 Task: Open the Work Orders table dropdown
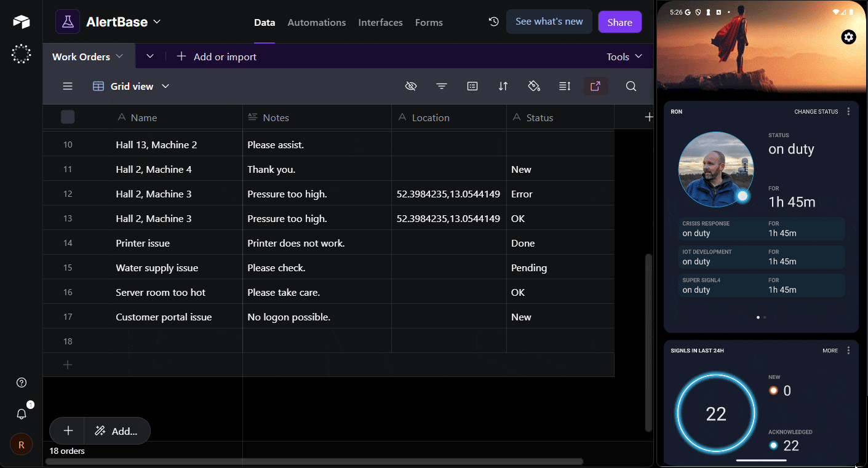119,56
